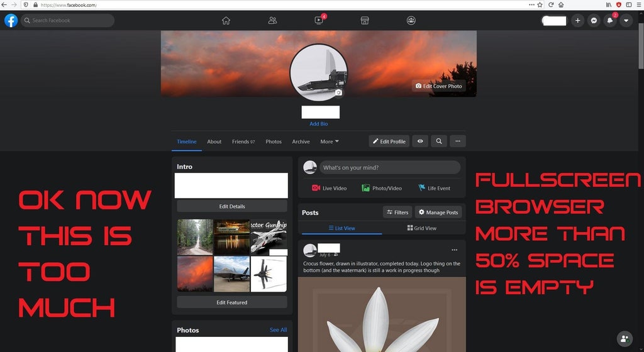This screenshot has height=352, width=644.
Task: Click in the Search Facebook field
Action: (x=68, y=21)
